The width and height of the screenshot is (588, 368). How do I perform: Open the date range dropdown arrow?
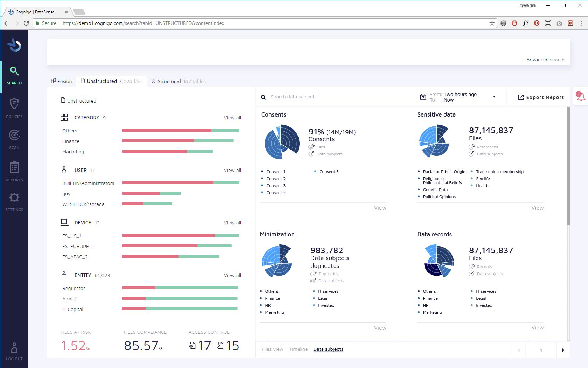click(x=494, y=97)
